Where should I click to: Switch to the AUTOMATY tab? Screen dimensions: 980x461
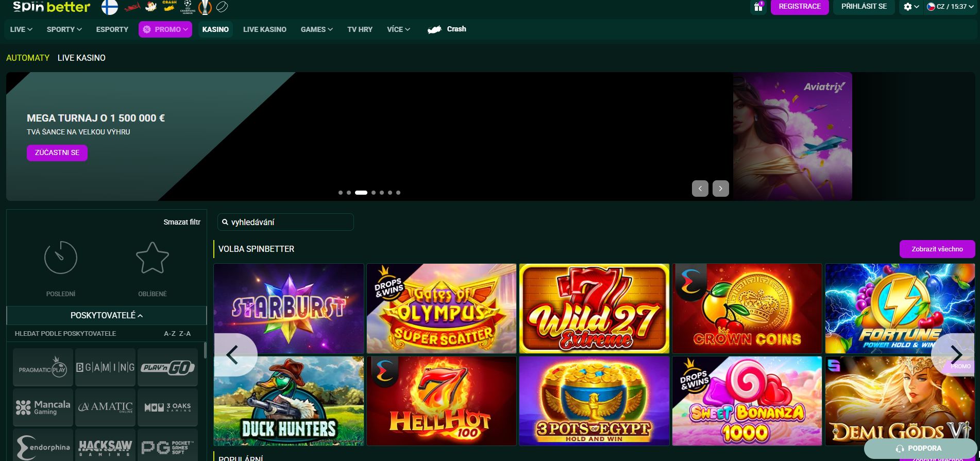[x=28, y=58]
